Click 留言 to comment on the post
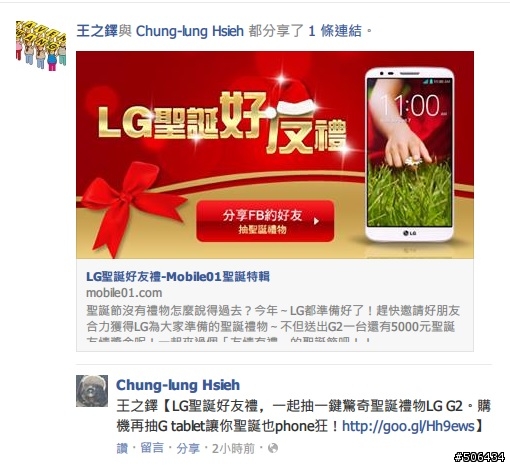The image size is (510, 465). click(x=152, y=448)
